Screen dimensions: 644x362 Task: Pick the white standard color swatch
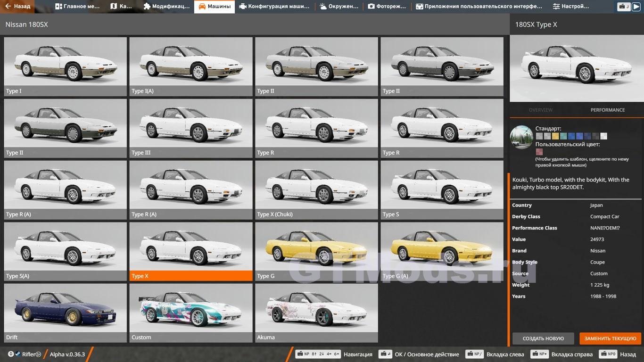(x=604, y=136)
